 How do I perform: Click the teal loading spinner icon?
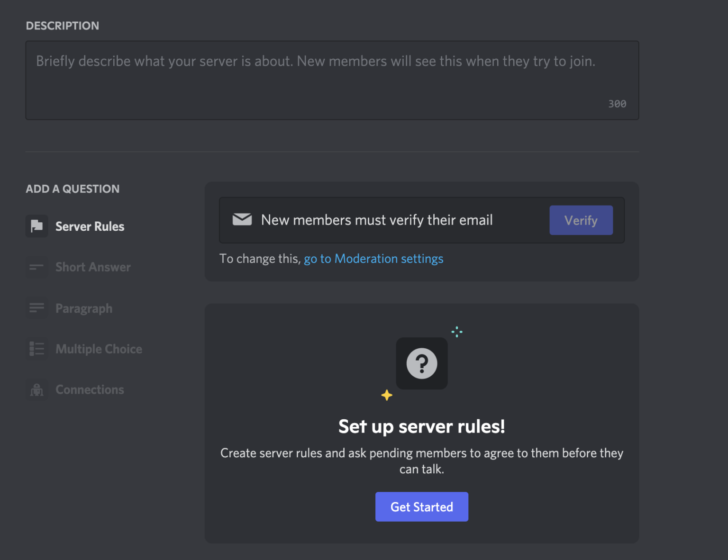456,332
